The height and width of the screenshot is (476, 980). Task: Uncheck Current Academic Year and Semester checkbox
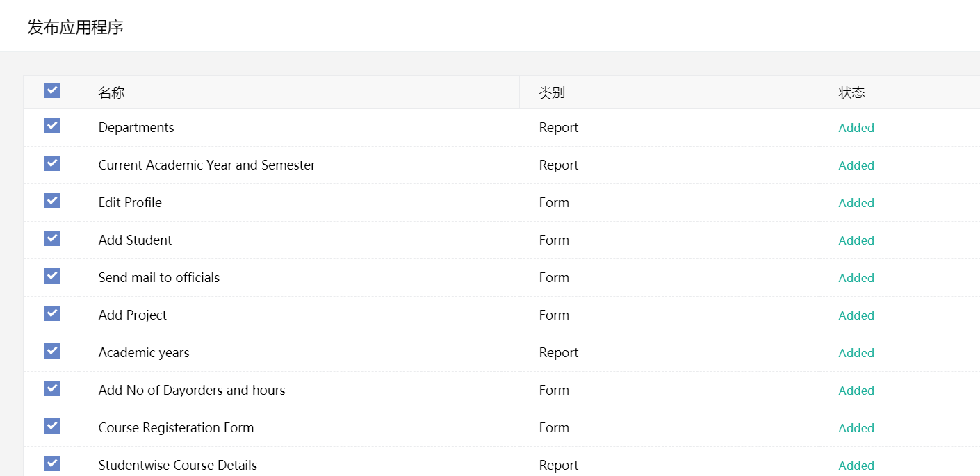(52, 163)
